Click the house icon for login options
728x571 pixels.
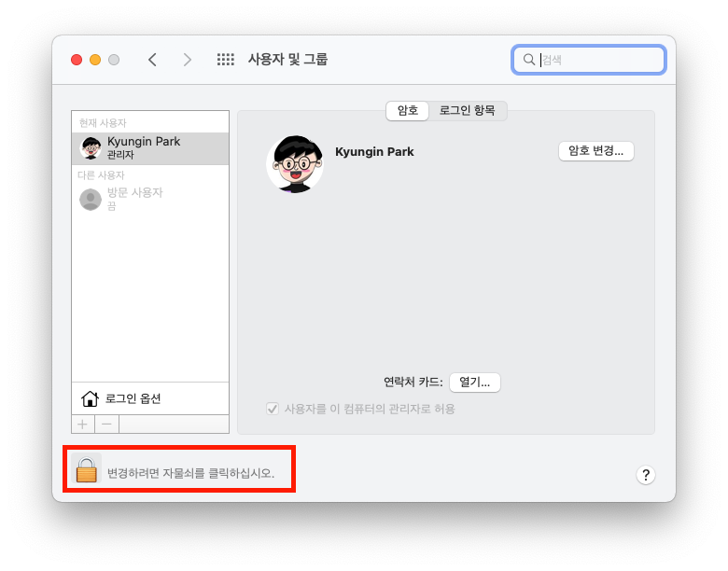pyautogui.click(x=90, y=398)
